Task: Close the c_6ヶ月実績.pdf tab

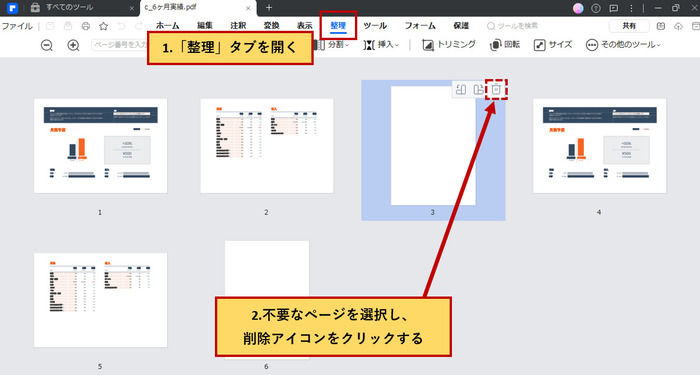Action: pyautogui.click(x=249, y=8)
